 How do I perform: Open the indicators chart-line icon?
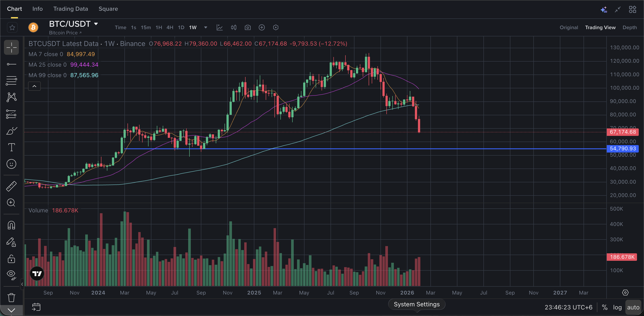pos(219,28)
